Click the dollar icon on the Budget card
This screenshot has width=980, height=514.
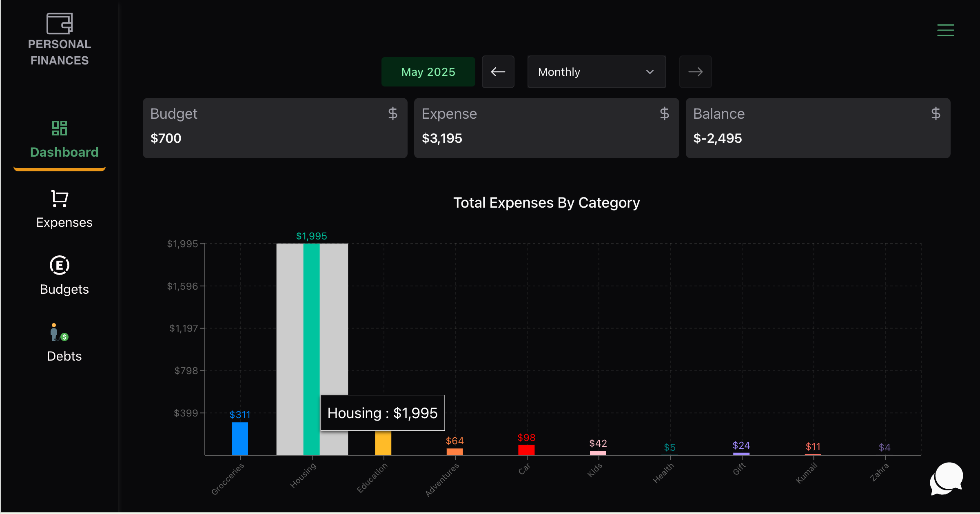pyautogui.click(x=392, y=114)
